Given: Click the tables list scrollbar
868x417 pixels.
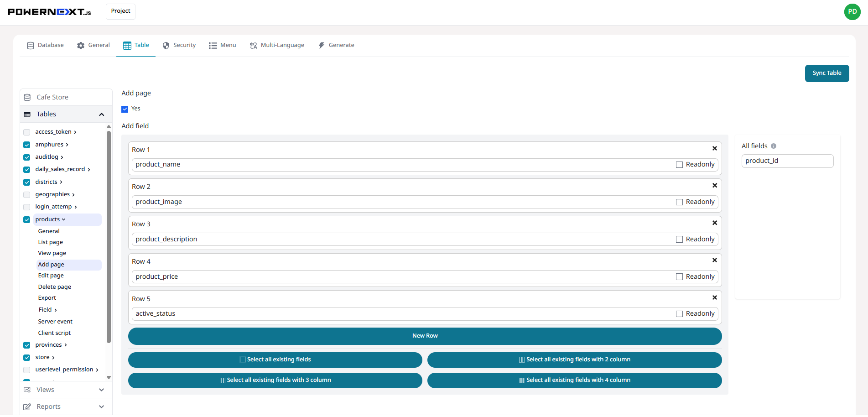Looking at the screenshot, I should [x=109, y=237].
